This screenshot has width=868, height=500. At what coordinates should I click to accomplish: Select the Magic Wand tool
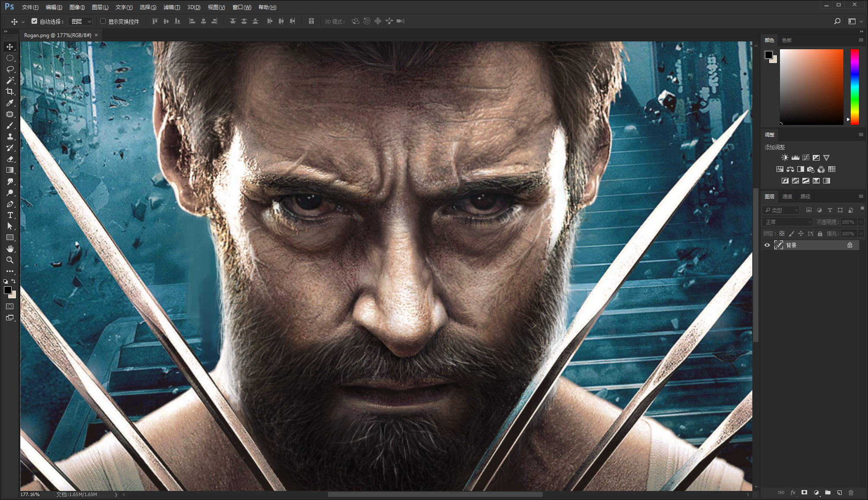(10, 80)
